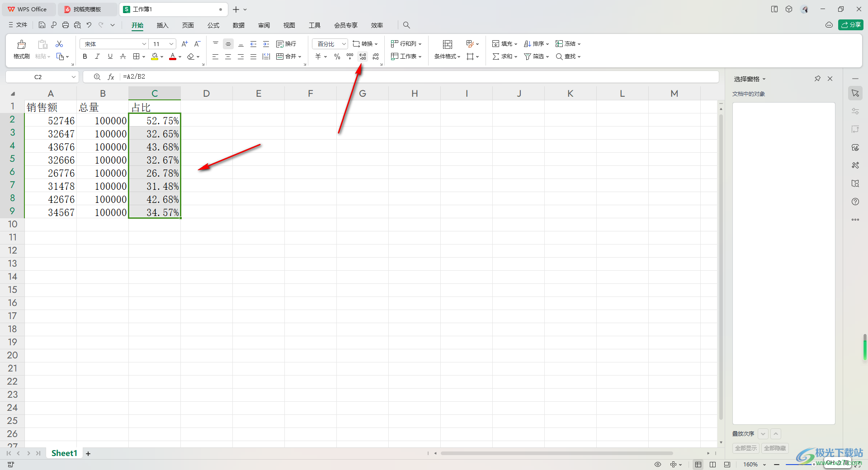Toggle top vertical alignment
Viewport: 868px width, 470px height.
click(x=216, y=44)
